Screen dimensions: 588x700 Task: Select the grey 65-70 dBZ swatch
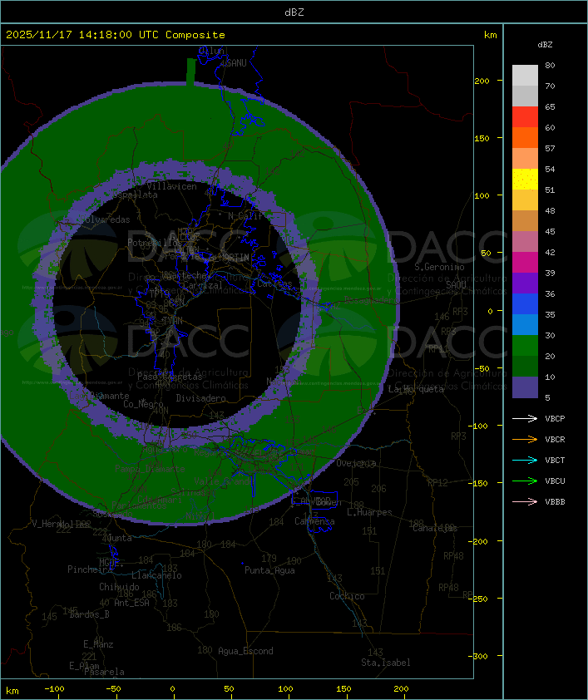click(x=525, y=96)
